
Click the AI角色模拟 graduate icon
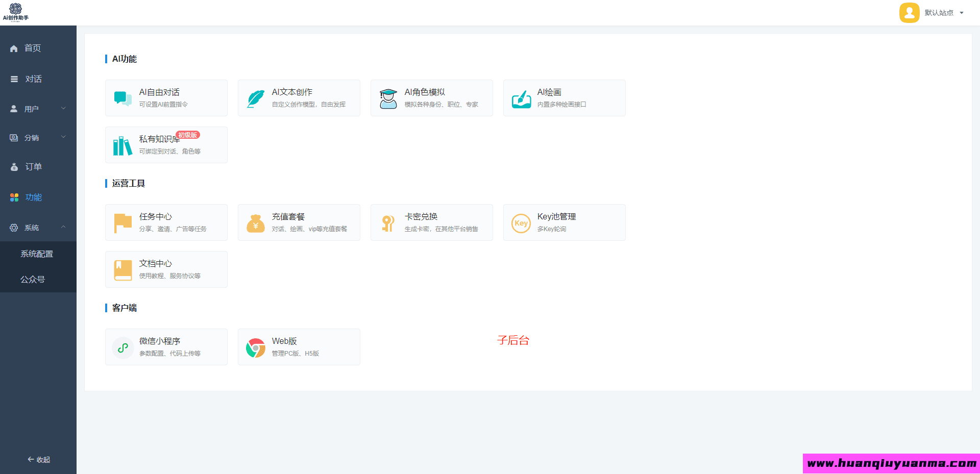388,98
